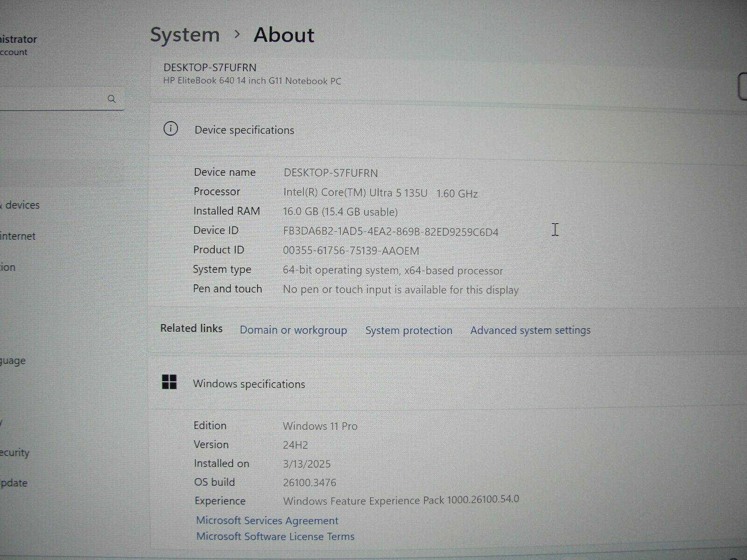The width and height of the screenshot is (747, 560).
Task: Open Domain or workgroup
Action: pyautogui.click(x=293, y=330)
